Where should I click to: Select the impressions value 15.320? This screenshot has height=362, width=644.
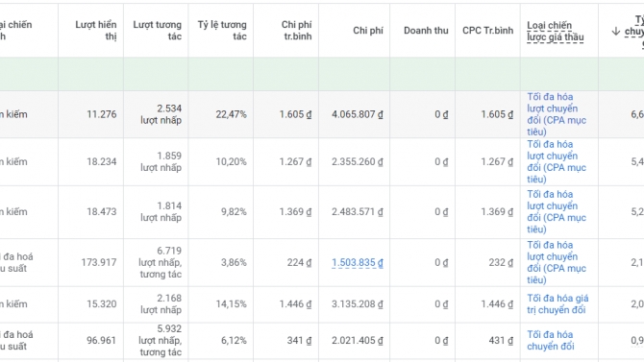pos(102,304)
